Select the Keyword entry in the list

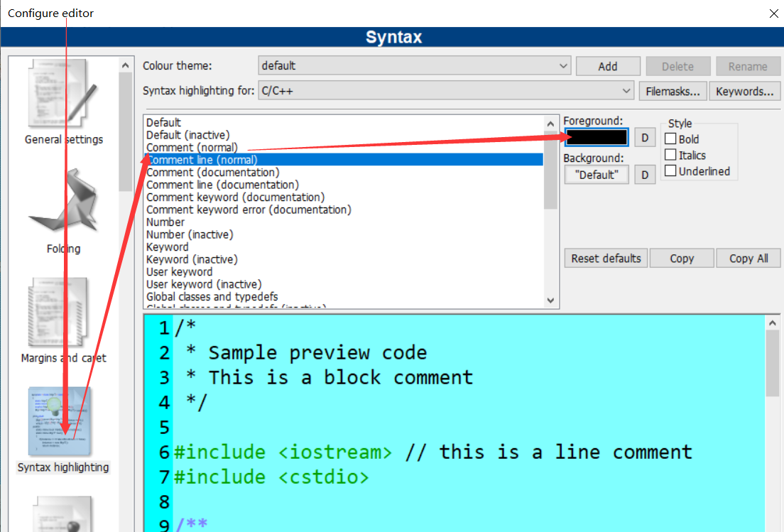click(x=344, y=247)
